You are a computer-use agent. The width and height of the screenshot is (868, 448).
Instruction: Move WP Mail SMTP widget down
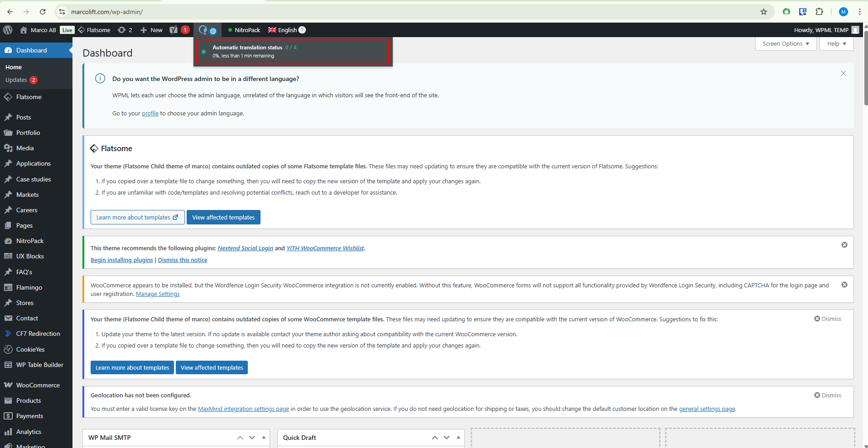pos(252,438)
